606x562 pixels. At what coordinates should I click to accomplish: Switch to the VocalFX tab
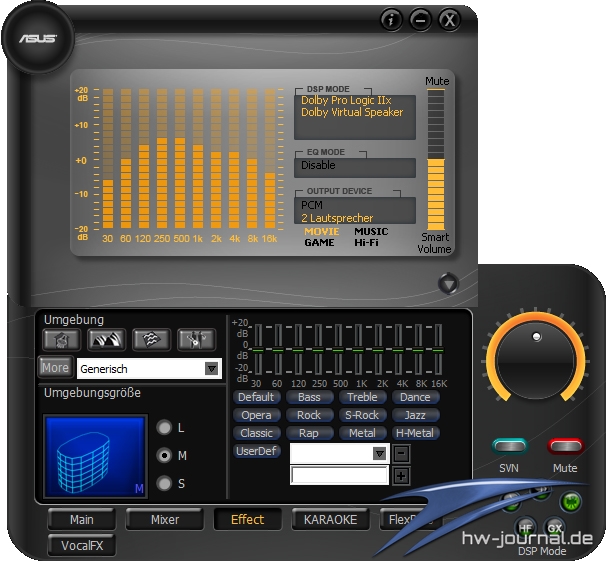tap(82, 545)
